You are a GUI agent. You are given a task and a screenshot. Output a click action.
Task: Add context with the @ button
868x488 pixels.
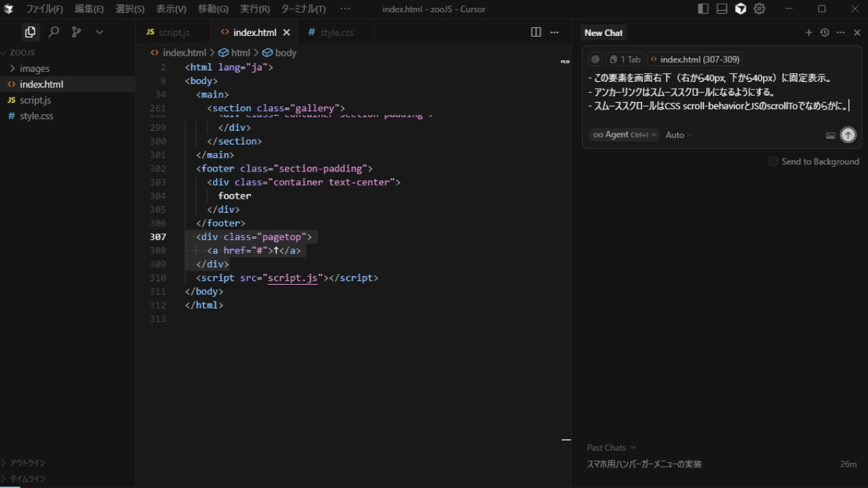[595, 59]
